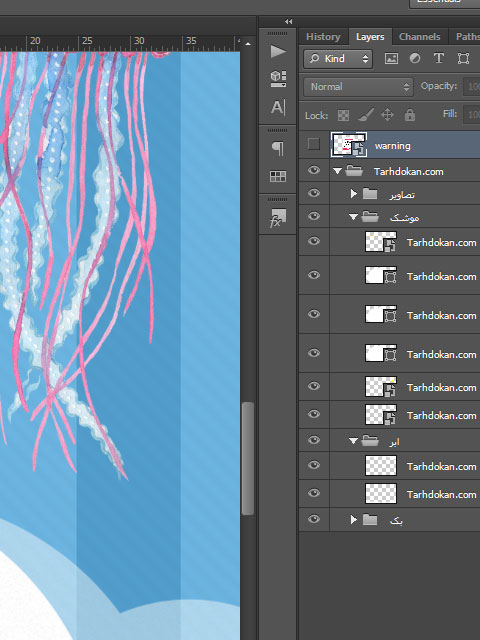480x640 pixels.
Task: Select the ابر group name
Action: 394,441
